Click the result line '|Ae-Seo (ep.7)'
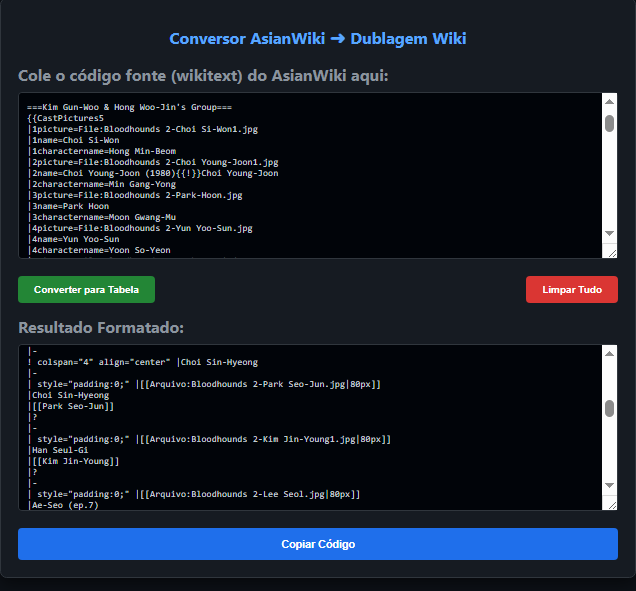This screenshot has height=591, width=636. click(x=63, y=505)
